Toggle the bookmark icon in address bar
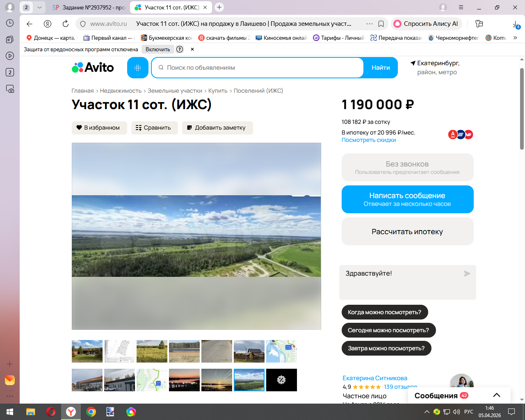This screenshot has height=420, width=525. 381,24
